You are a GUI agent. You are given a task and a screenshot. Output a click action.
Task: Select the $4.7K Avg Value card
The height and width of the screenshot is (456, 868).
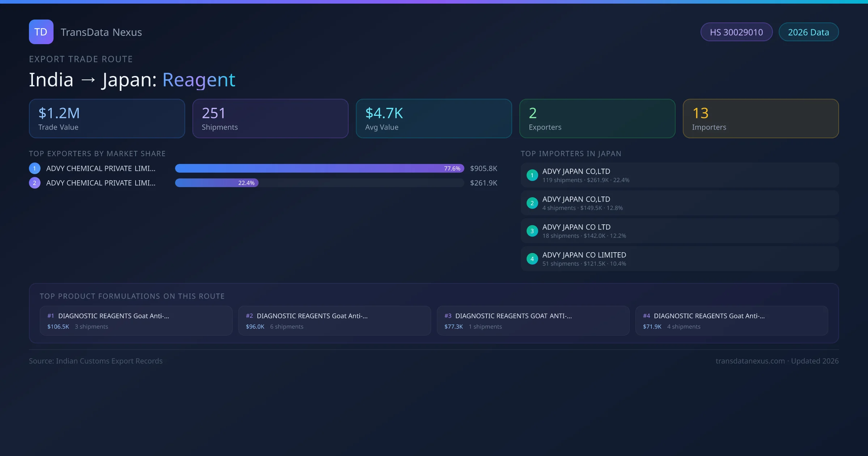434,118
